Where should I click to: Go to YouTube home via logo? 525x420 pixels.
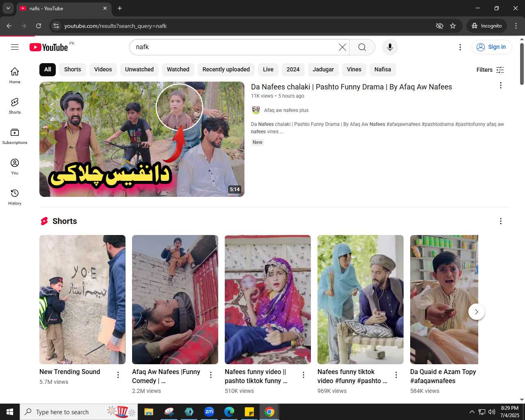(49, 47)
